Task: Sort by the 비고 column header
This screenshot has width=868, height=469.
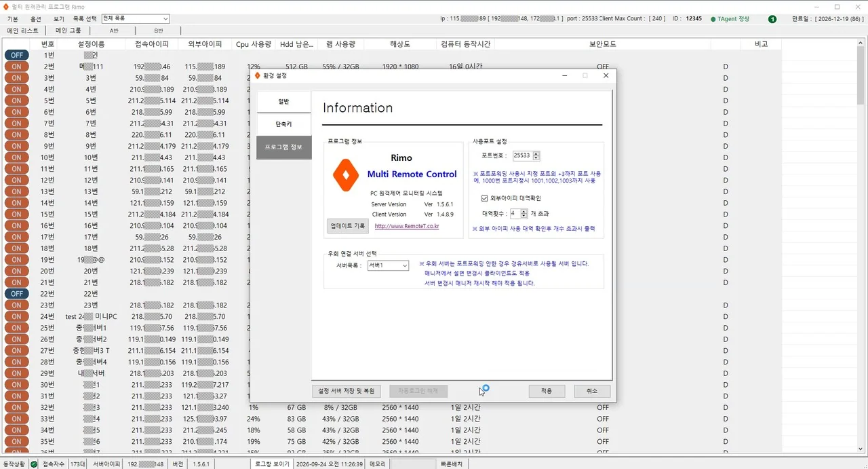Action: (762, 44)
